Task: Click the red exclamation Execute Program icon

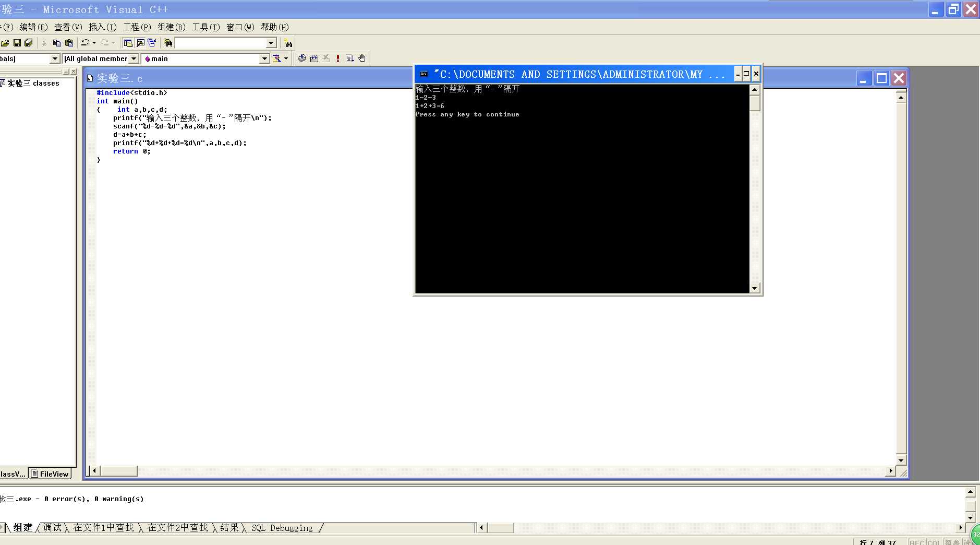Action: pyautogui.click(x=338, y=58)
